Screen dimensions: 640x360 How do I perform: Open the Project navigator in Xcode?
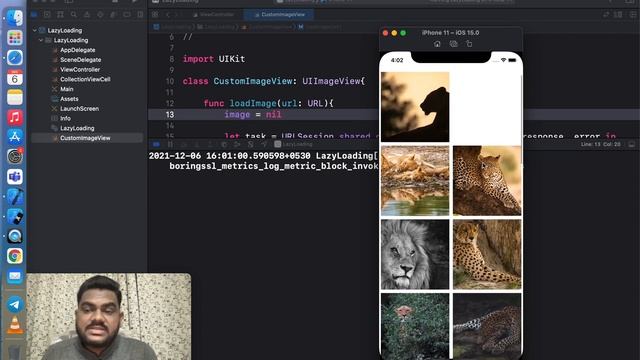[34, 15]
